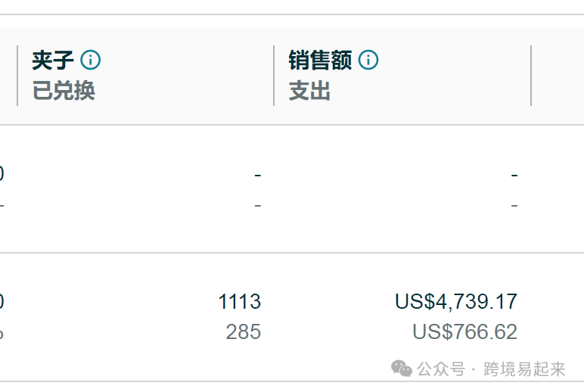Screen dimensions: 584x392
Task: Click the WeChat logo in the watermark
Action: [402, 369]
